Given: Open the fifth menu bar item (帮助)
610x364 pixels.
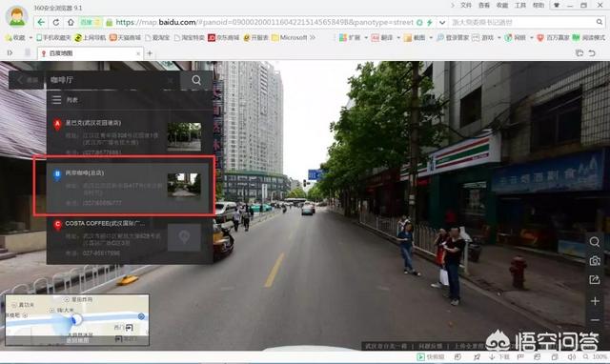Looking at the screenshot, I should click(539, 6).
